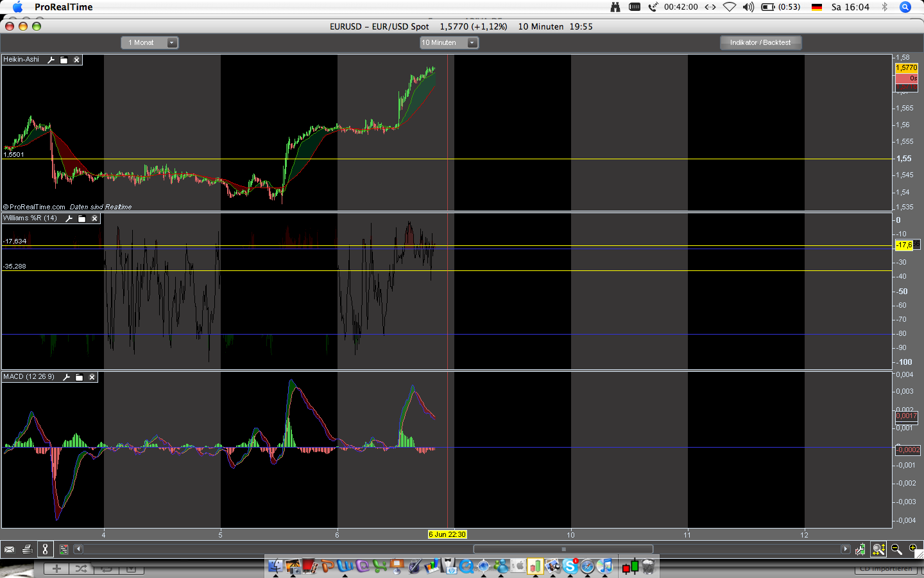Screen dimensions: 924x578
Task: Toggle the hourglass-shaped button in bottom toolbar
Action: click(45, 549)
